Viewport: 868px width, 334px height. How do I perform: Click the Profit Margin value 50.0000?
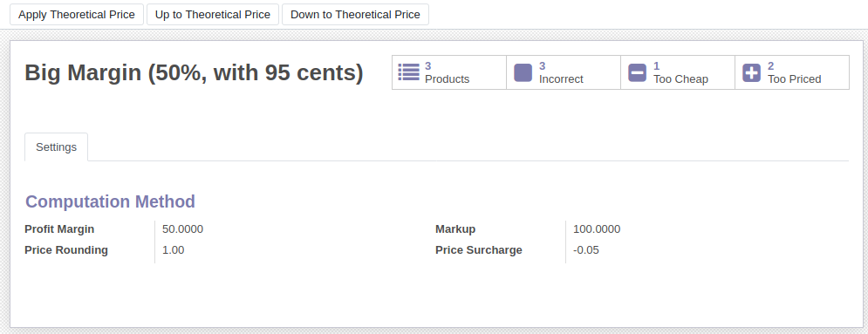[182, 229]
